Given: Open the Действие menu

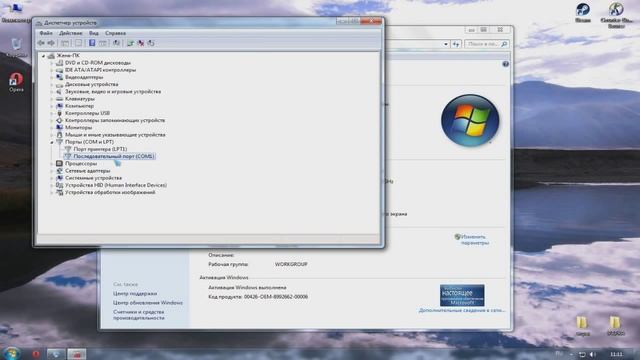Looking at the screenshot, I should (x=71, y=33).
